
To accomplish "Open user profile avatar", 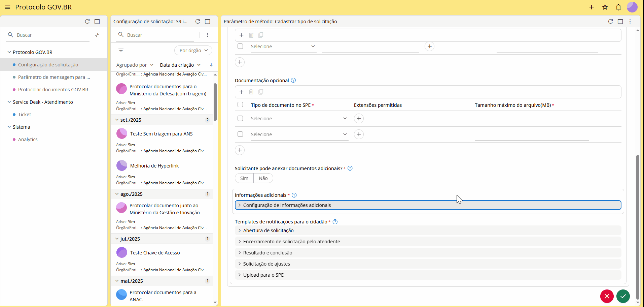I will 632,7.
